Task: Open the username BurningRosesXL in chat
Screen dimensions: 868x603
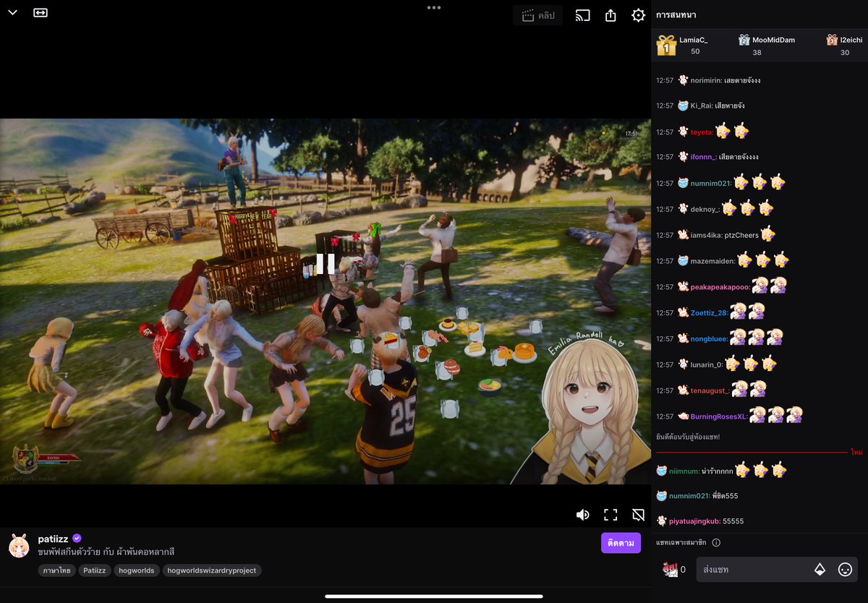Action: tap(719, 417)
